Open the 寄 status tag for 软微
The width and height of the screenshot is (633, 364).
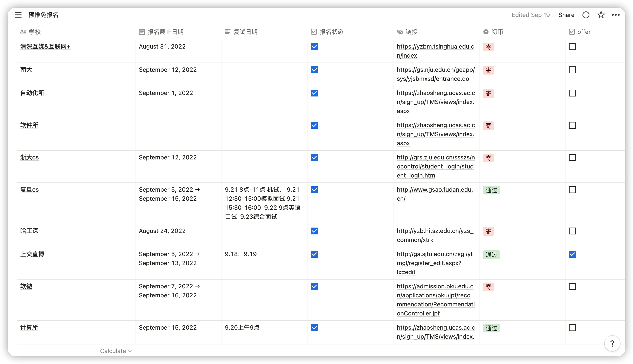pyautogui.click(x=488, y=287)
